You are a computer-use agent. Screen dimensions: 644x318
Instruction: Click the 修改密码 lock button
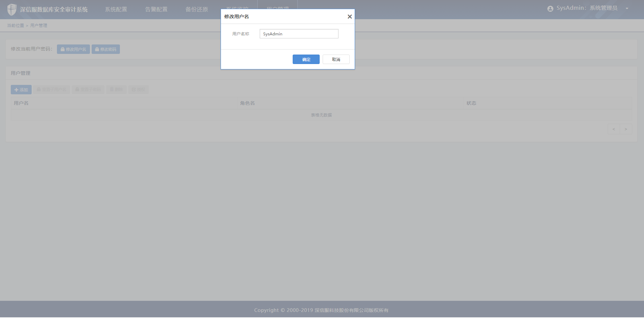tap(106, 49)
